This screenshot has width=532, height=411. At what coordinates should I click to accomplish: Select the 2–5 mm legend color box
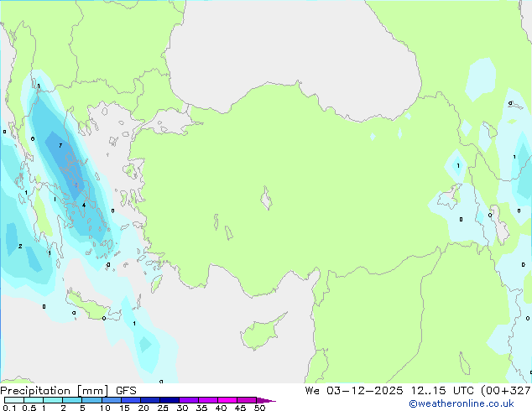tap(72, 400)
